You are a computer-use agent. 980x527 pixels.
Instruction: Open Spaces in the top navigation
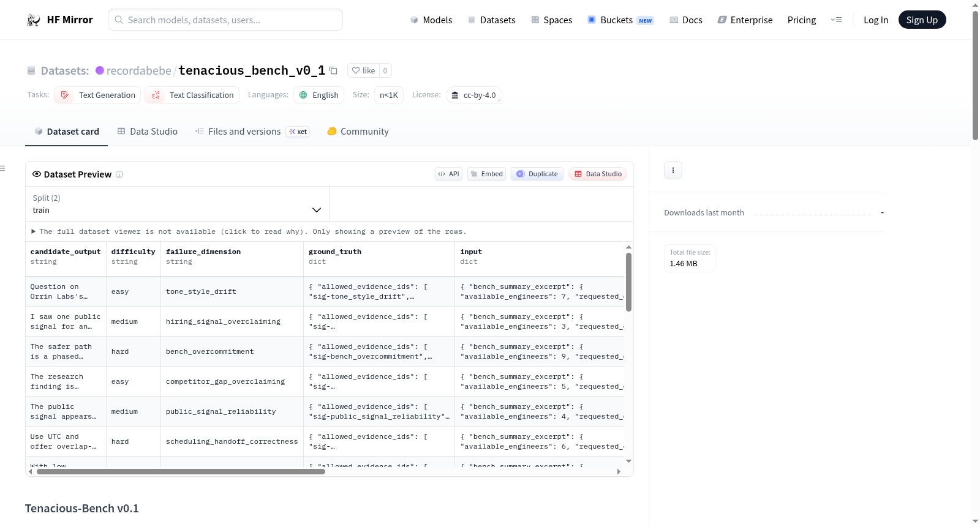tap(552, 20)
